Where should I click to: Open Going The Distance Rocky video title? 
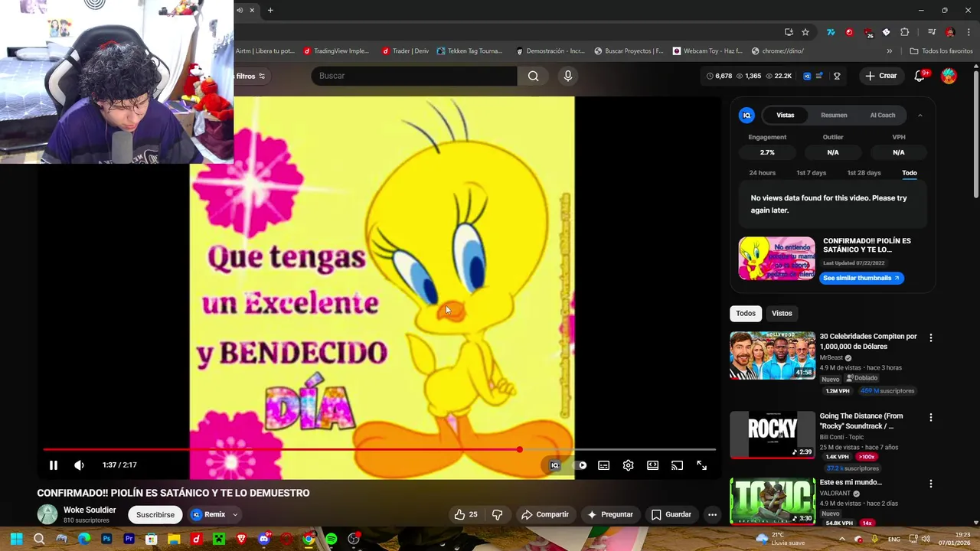click(861, 421)
